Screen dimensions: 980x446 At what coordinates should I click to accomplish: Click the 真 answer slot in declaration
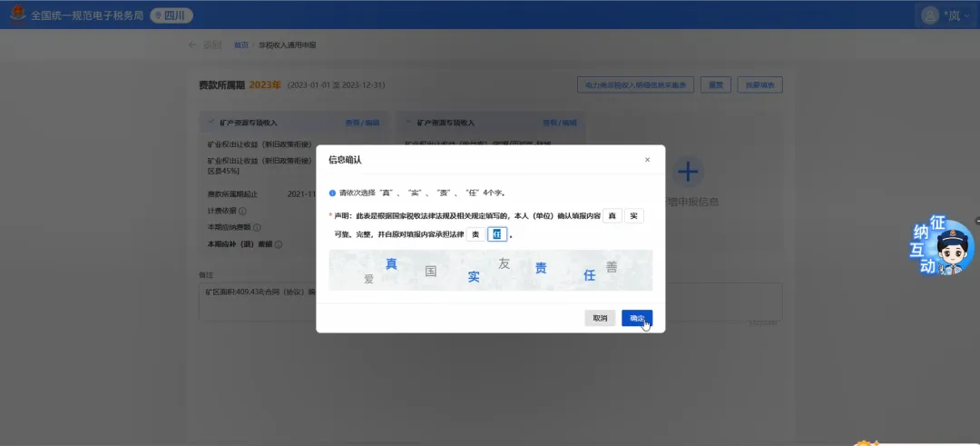point(612,216)
